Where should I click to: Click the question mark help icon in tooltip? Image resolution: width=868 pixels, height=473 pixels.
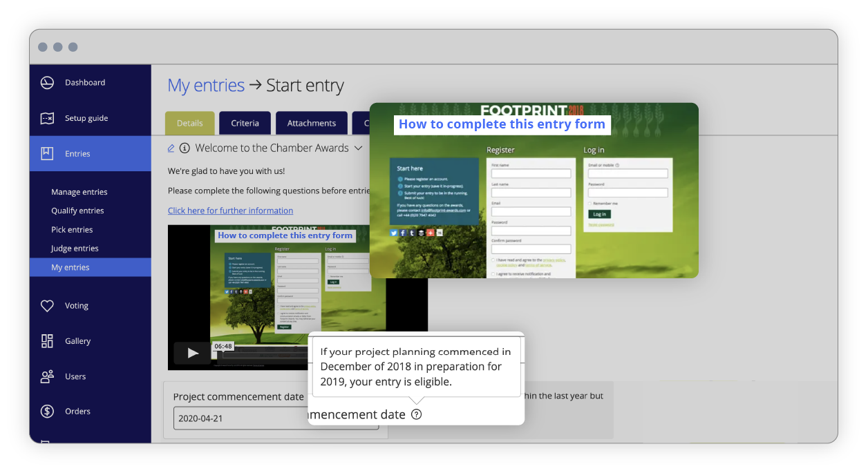click(416, 414)
